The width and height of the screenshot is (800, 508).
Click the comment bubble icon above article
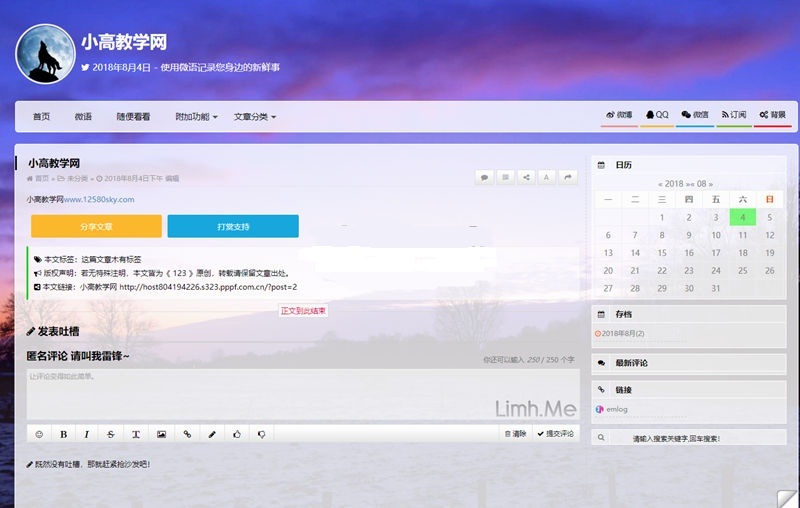coord(485,177)
